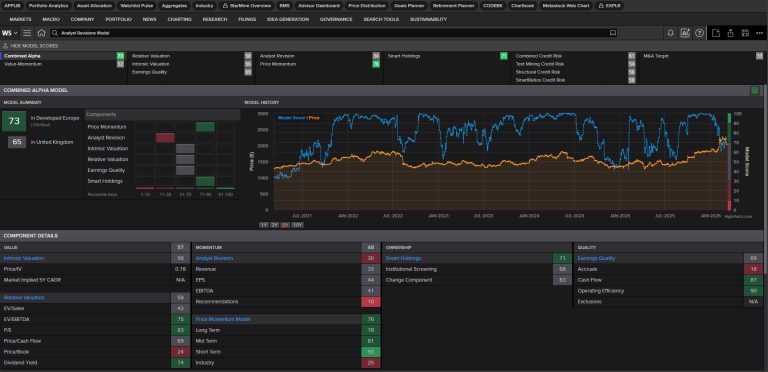Viewport: 768px width, 372px height.
Task: Open the AI assistant icon
Action: (685, 33)
